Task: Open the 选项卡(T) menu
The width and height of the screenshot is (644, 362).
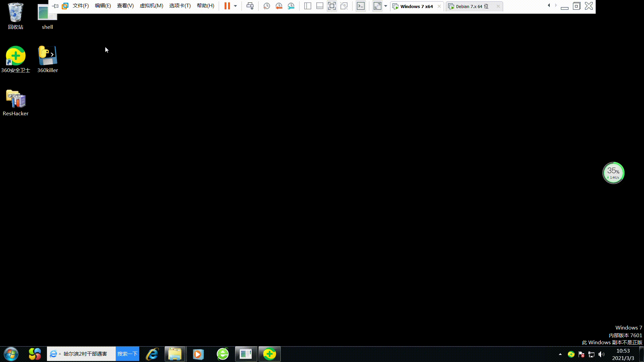Action: coord(180,6)
